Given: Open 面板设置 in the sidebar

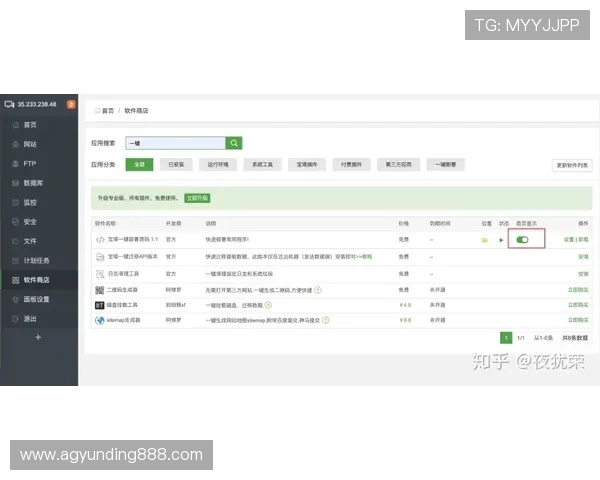Looking at the screenshot, I should (x=36, y=299).
